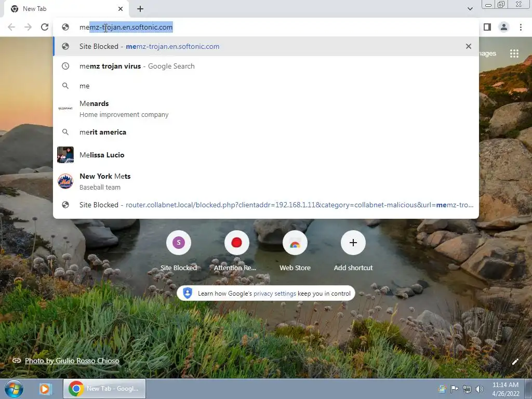Click the globe icon in address bar
The width and height of the screenshot is (532, 399).
click(x=65, y=27)
